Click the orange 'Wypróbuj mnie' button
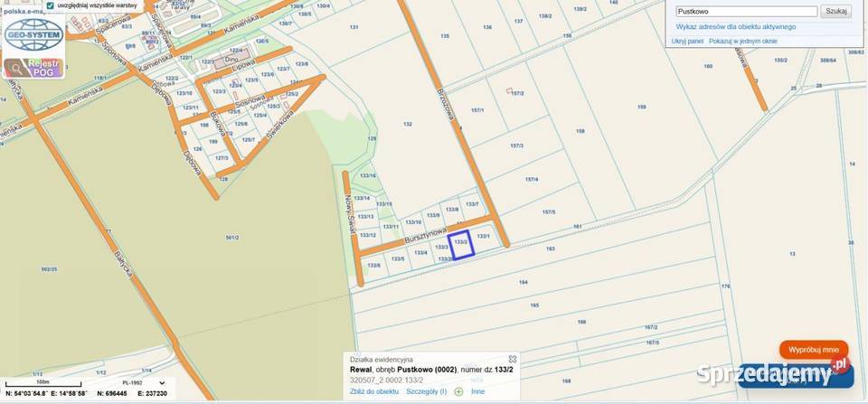Screen dimensions: 868x404 click(814, 350)
